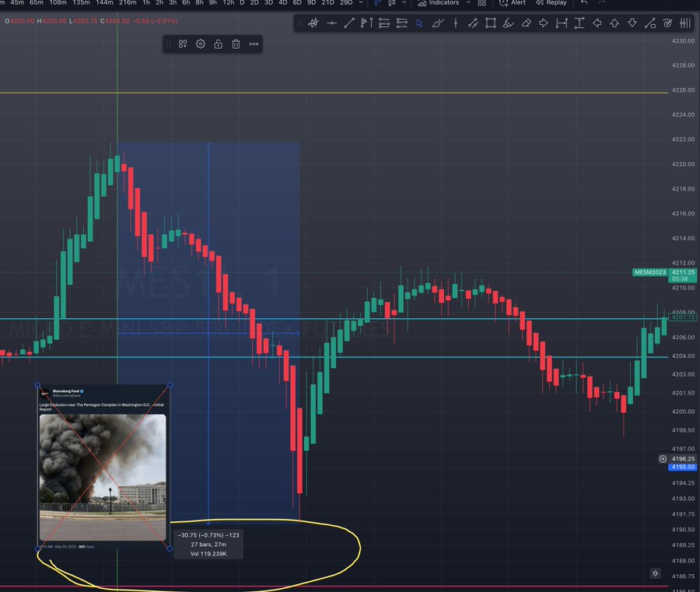Open indicator templates grid icon
The width and height of the screenshot is (700, 592).
(x=481, y=2)
